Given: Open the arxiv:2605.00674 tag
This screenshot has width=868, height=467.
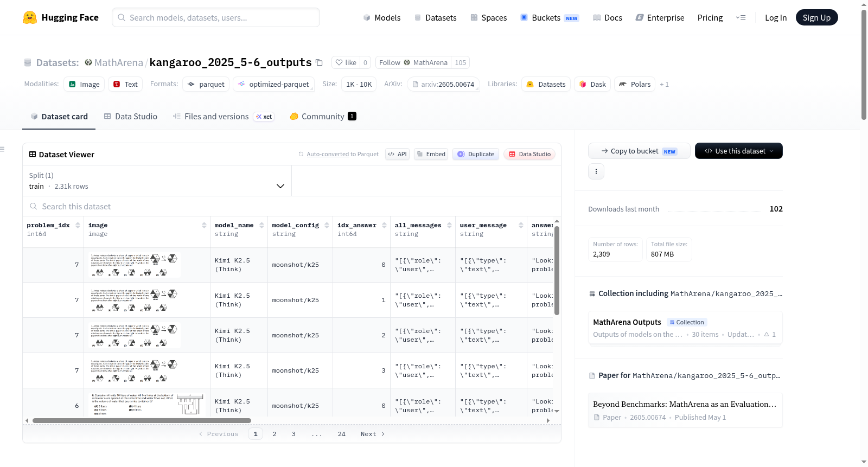Looking at the screenshot, I should point(443,84).
